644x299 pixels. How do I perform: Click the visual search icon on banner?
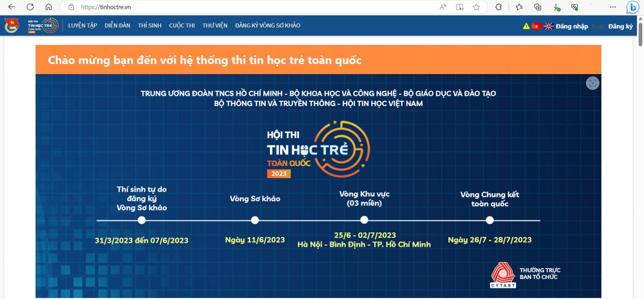tap(592, 83)
